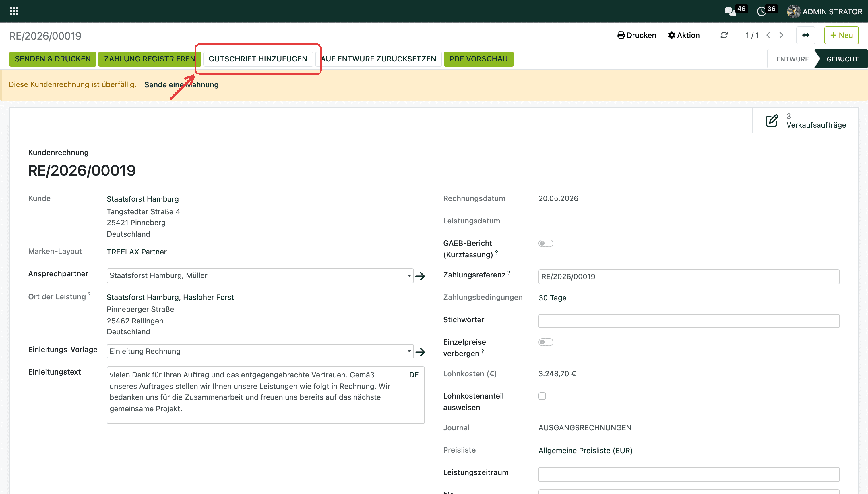Open the 3 Verkaufsaufträge smart button
This screenshot has height=494, width=868.
click(806, 121)
